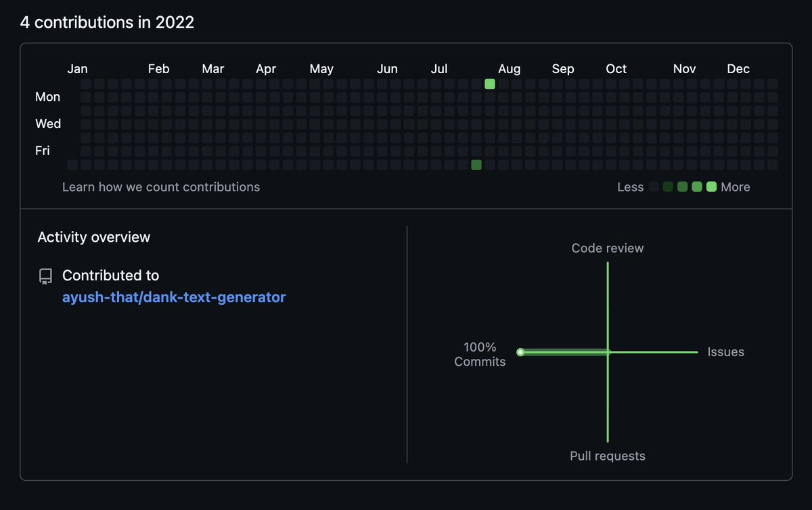This screenshot has height=510, width=812.
Task: Click the 'Contributed to' text
Action: click(111, 276)
